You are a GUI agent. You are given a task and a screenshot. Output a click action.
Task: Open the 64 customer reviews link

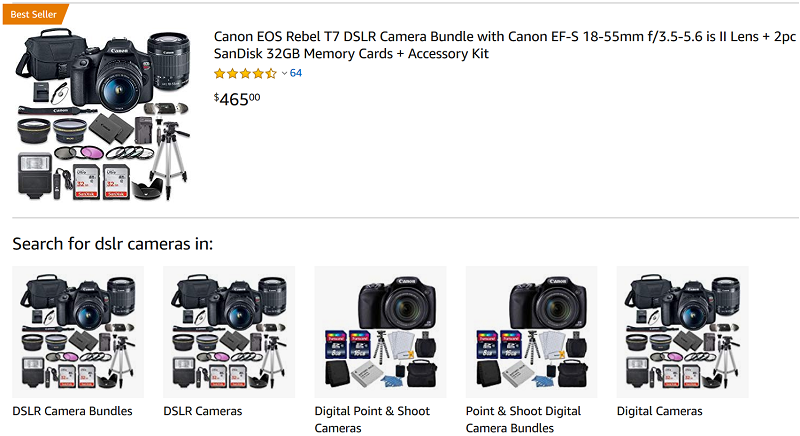[296, 73]
